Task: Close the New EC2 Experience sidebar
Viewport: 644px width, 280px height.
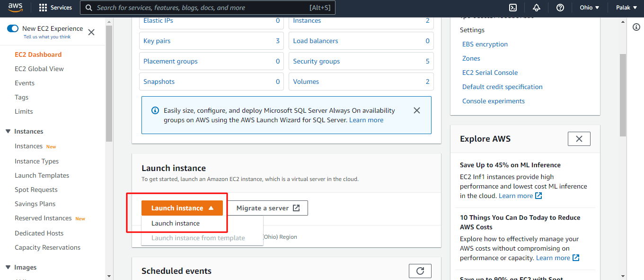Action: (91, 32)
